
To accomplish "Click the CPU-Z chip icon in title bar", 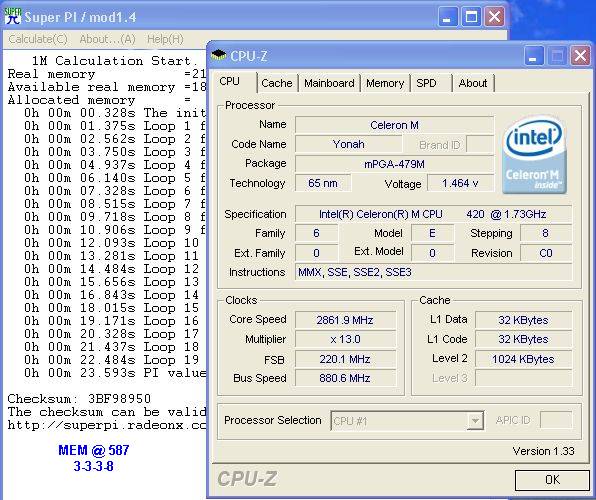I will pyautogui.click(x=219, y=56).
